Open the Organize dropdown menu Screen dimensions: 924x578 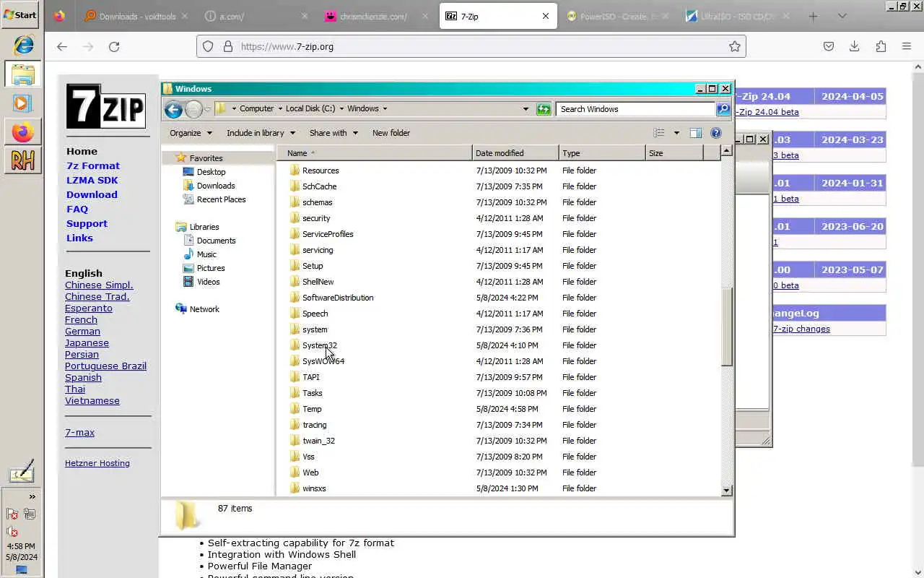pos(191,133)
